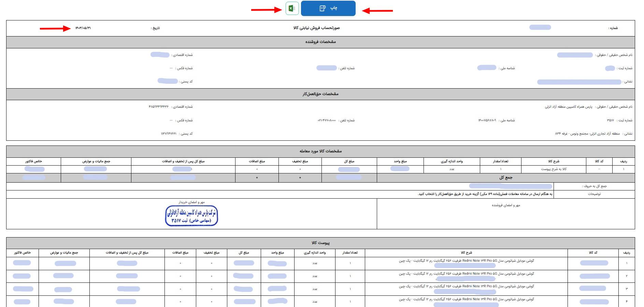Click the agent phone number ۰۲۱-۴۷۷۰۸۰۰۰
Screen dimensions: 644x307
(327, 121)
